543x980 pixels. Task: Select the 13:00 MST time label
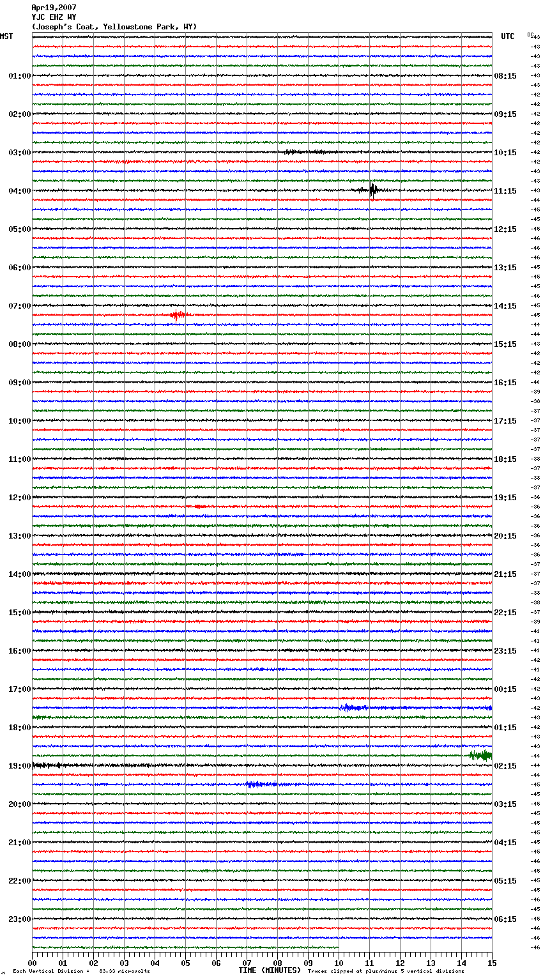[20, 536]
